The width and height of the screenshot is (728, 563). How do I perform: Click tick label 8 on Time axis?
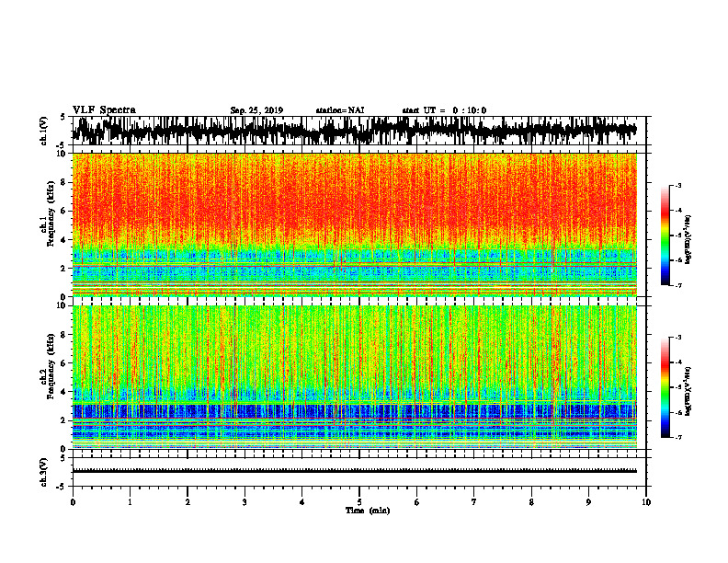[531, 502]
